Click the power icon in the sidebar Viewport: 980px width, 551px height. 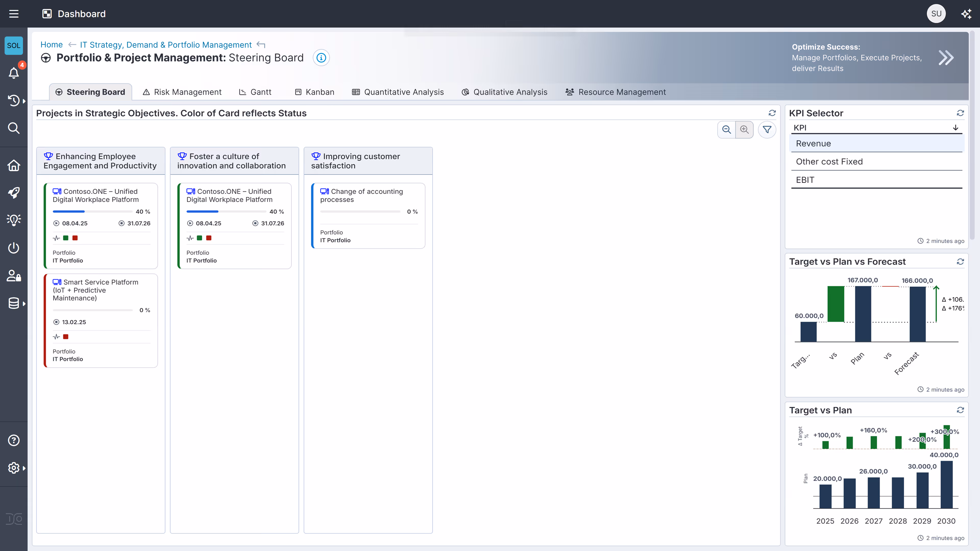pyautogui.click(x=14, y=247)
